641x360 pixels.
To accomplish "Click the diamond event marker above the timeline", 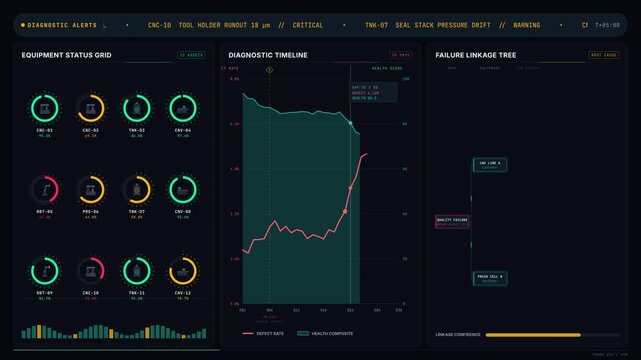I will coord(269,70).
